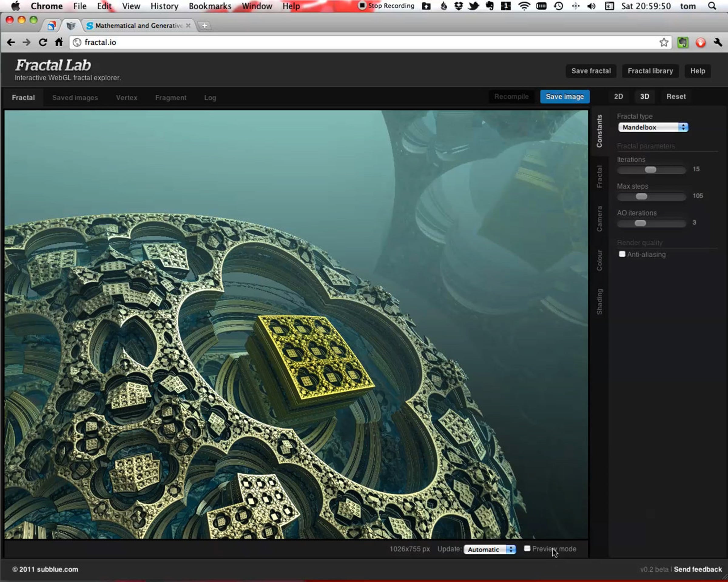Enable the Anti-aliasing checkbox
Screen dimensions: 728x582
tap(622, 254)
